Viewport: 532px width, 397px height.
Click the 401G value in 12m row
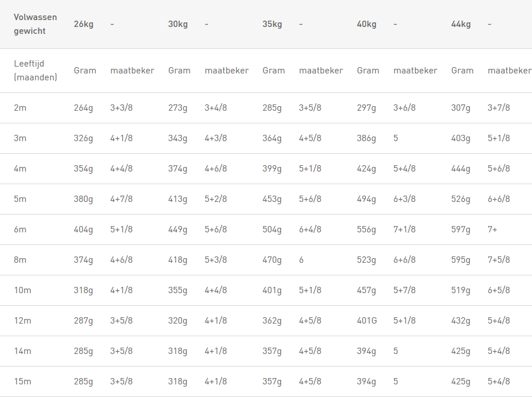tap(366, 321)
